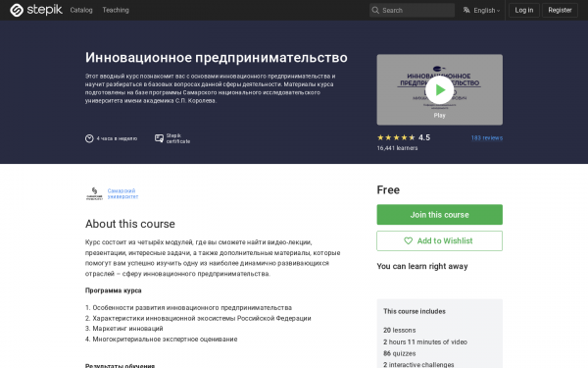Open the 183 reviews link
588x368 pixels.
tap(487, 137)
